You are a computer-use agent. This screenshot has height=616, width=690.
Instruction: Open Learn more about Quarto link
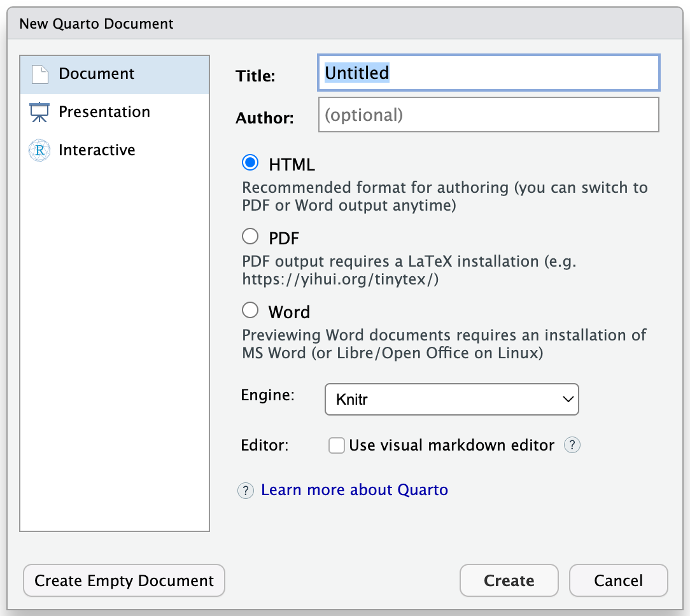point(355,490)
